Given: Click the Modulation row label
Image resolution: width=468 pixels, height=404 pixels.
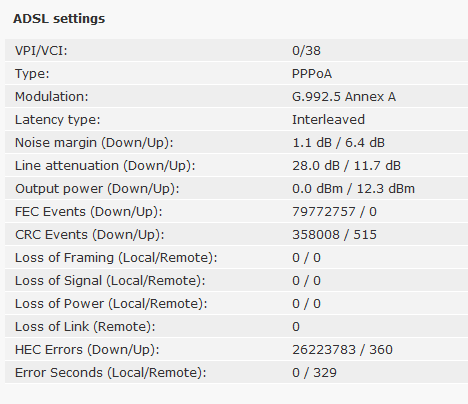Looking at the screenshot, I should point(52,97).
